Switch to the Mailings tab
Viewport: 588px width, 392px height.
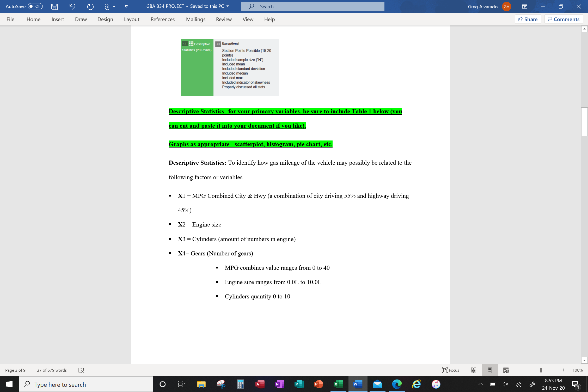point(195,19)
